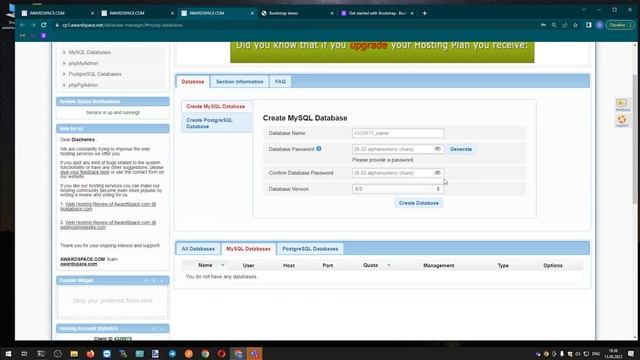Open phpMyAdmin in sidebar menu

click(x=83, y=63)
